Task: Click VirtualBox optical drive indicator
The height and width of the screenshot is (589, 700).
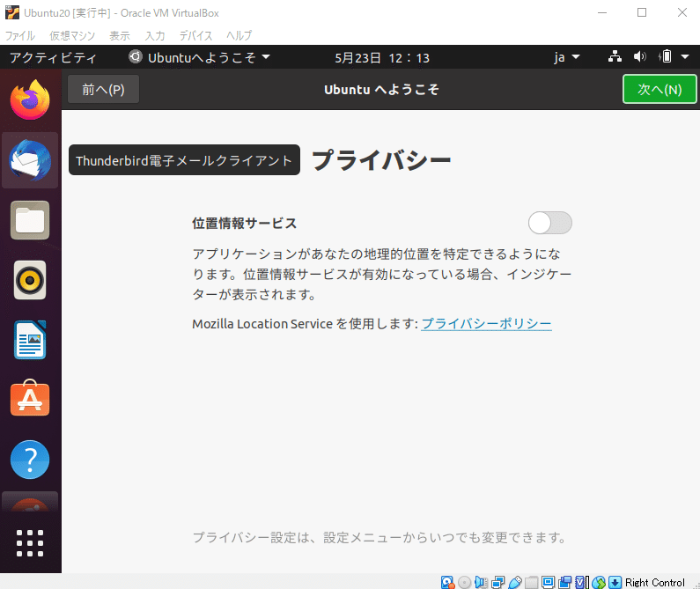Action: pos(464,582)
